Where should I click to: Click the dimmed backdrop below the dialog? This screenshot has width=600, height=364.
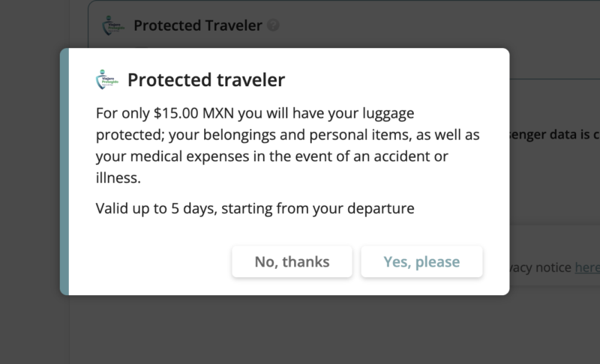click(300, 330)
